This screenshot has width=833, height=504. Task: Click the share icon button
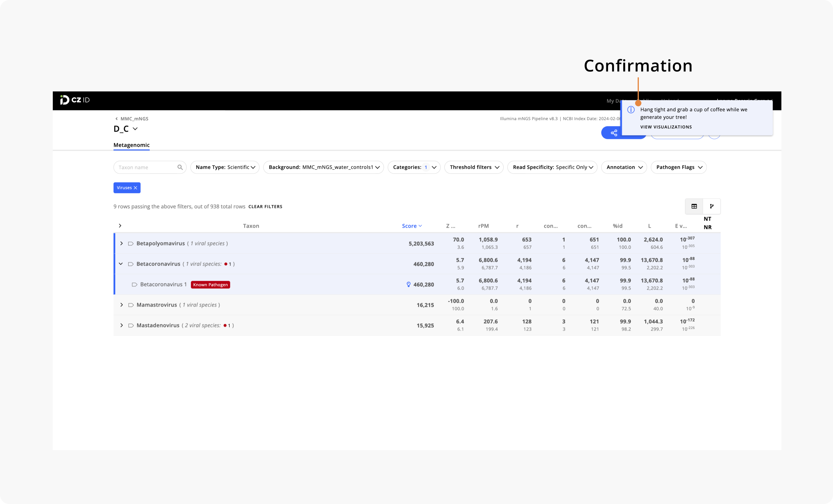614,133
